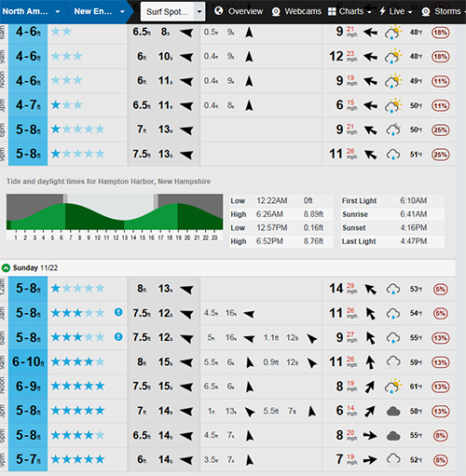Click the info icon on the Sunday 6am row
Image resolution: width=466 pixels, height=476 pixels.
(118, 336)
